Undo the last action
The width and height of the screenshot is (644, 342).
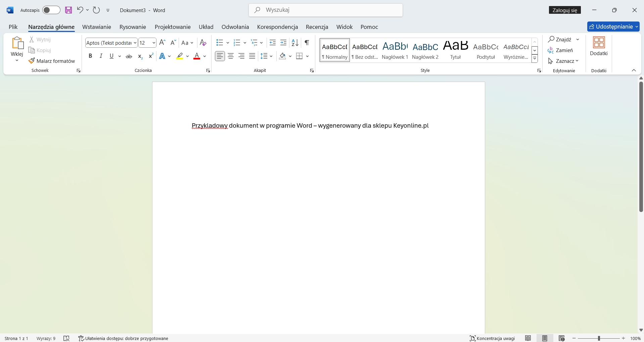pyautogui.click(x=80, y=10)
